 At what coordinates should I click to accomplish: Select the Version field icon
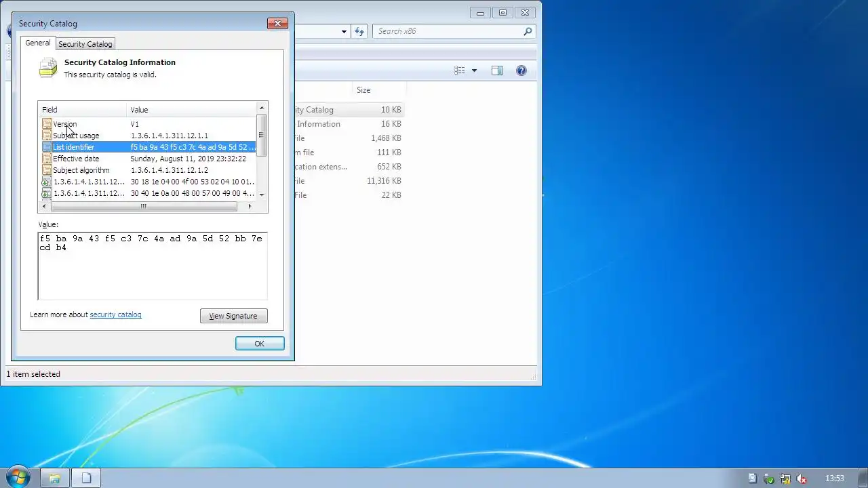tap(47, 124)
